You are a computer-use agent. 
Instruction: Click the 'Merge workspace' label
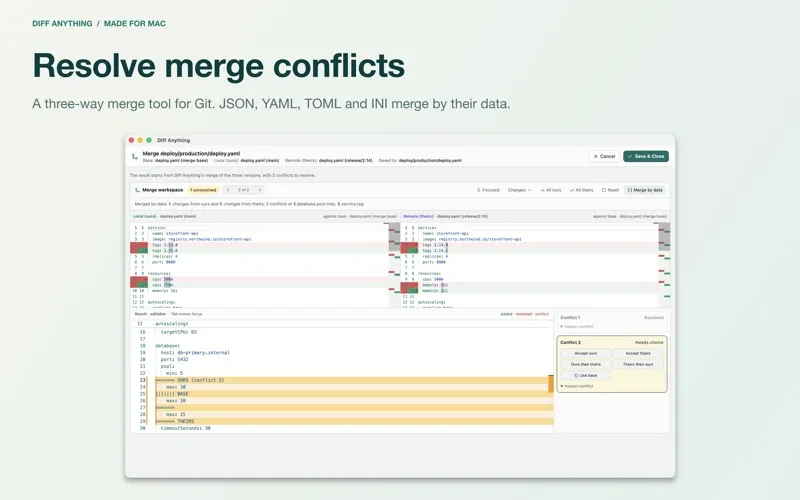(162, 190)
